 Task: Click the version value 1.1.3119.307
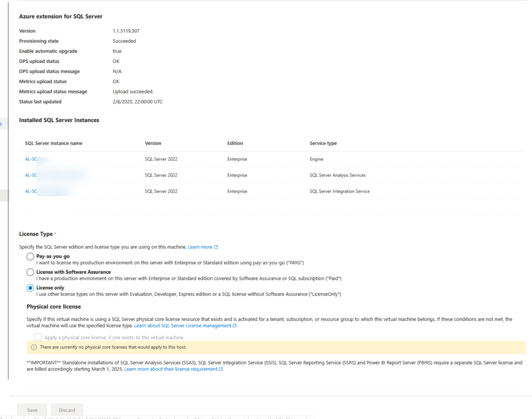pos(126,31)
